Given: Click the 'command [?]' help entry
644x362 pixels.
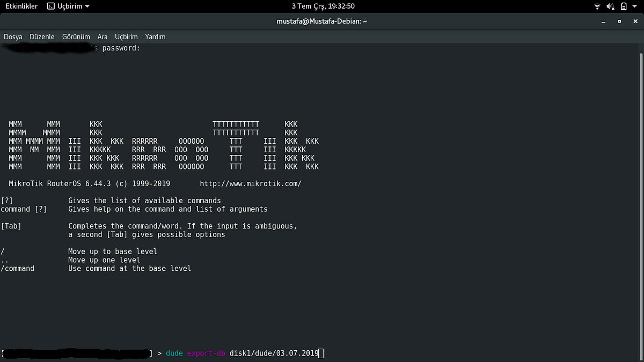Looking at the screenshot, I should (x=24, y=209).
